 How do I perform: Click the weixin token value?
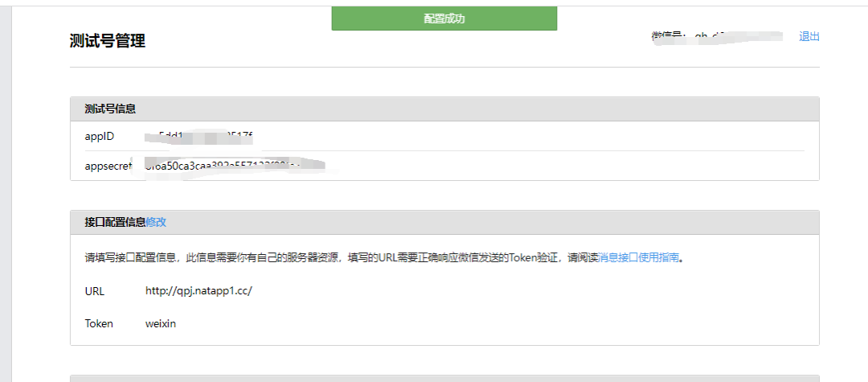click(x=161, y=323)
